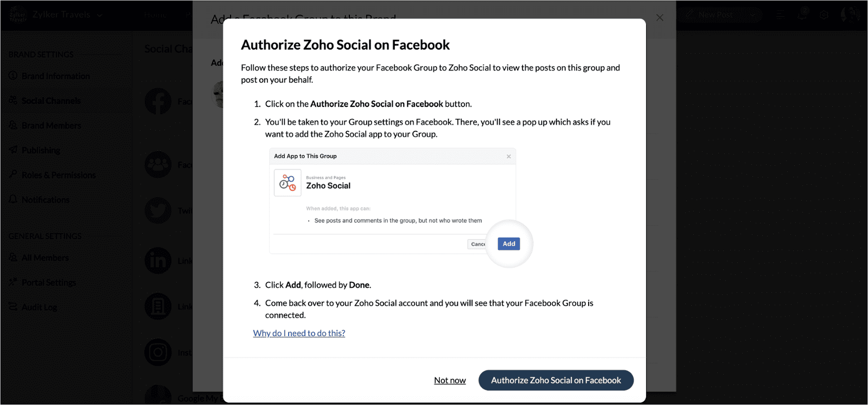Viewport: 868px width, 405px height.
Task: Click the Not now link
Action: 450,381
